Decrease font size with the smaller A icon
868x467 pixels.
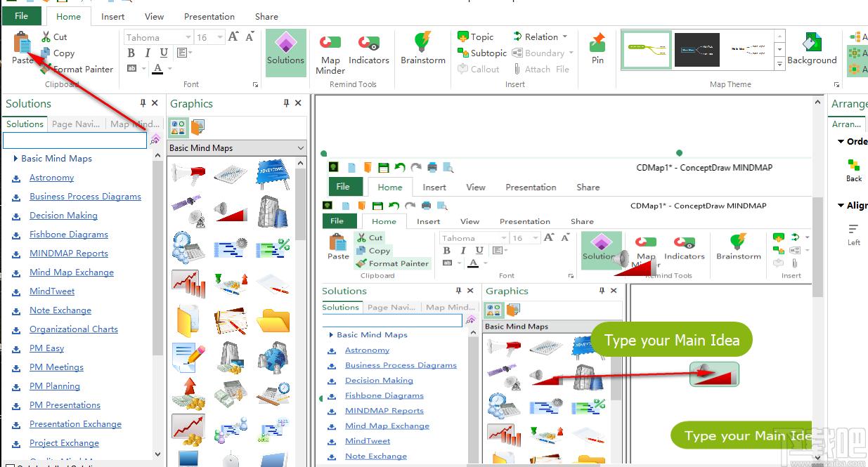click(x=250, y=37)
